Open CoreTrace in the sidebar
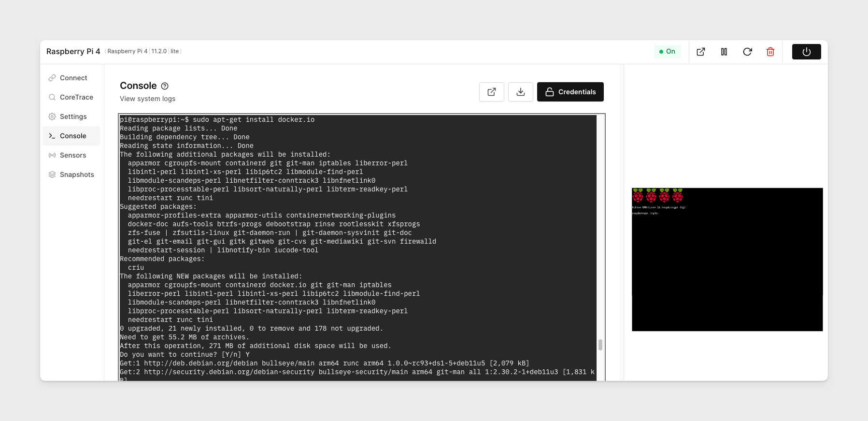 (71, 97)
